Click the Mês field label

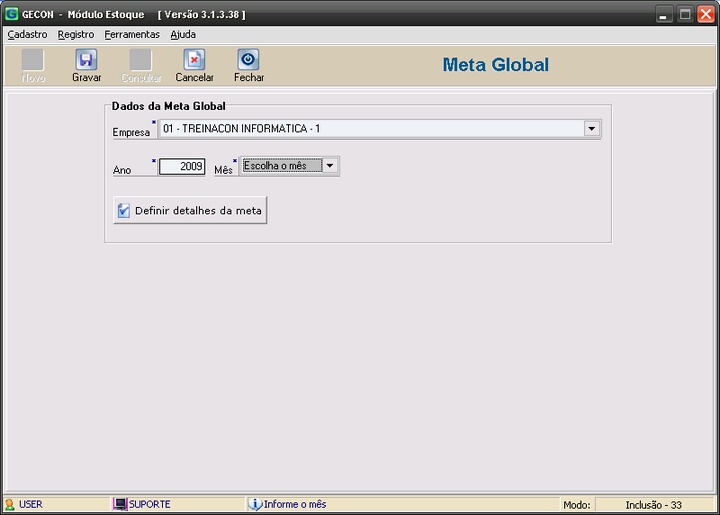coord(223,170)
